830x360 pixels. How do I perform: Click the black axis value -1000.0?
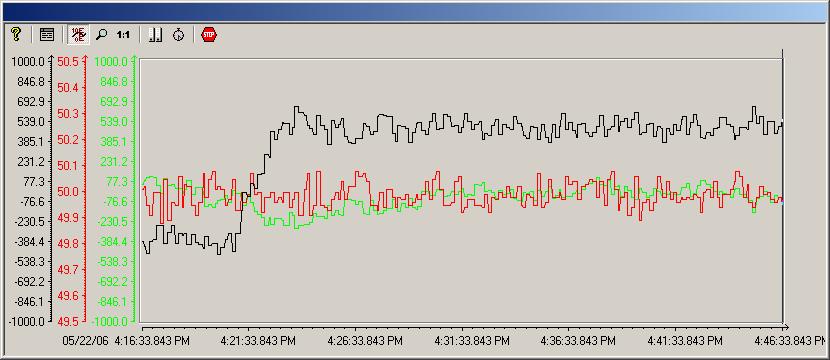tap(26, 321)
